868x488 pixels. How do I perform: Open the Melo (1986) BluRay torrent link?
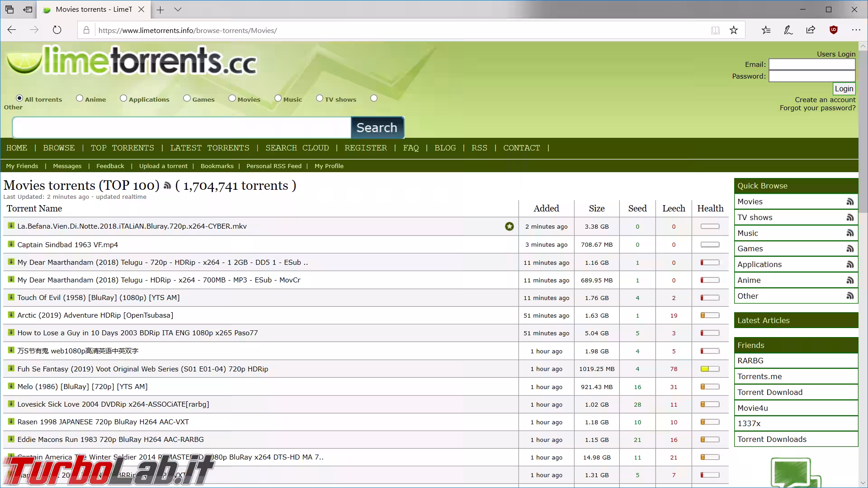pyautogui.click(x=82, y=386)
